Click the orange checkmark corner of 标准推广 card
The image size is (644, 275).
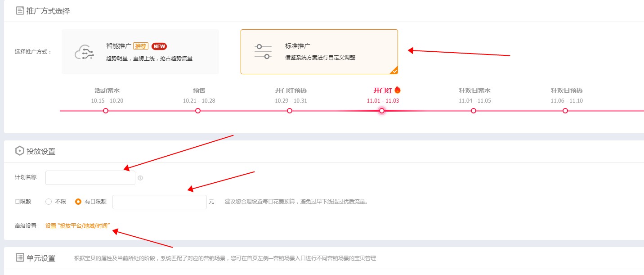(395, 70)
